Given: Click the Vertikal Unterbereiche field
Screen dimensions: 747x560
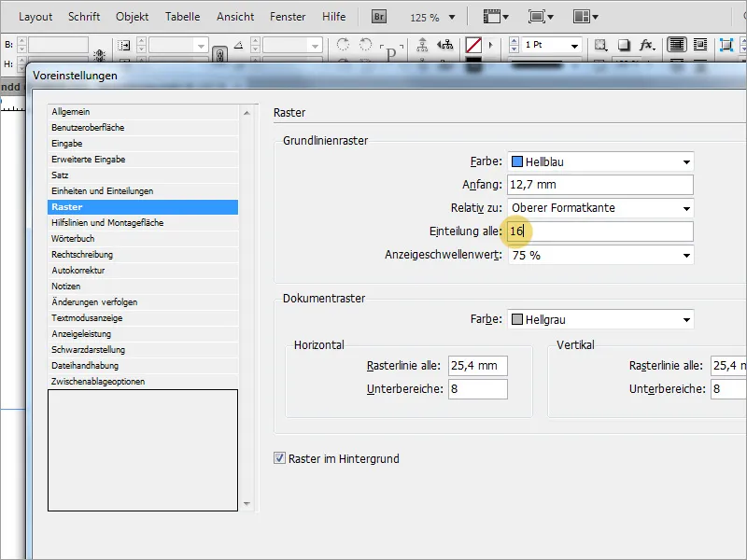Looking at the screenshot, I should point(729,389).
